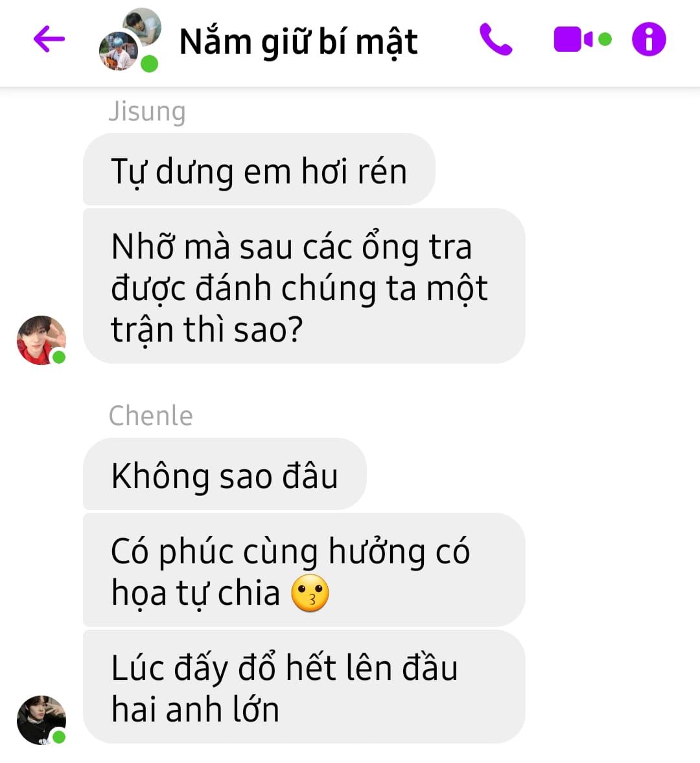Open Chenle's profile picture

pyautogui.click(x=41, y=719)
